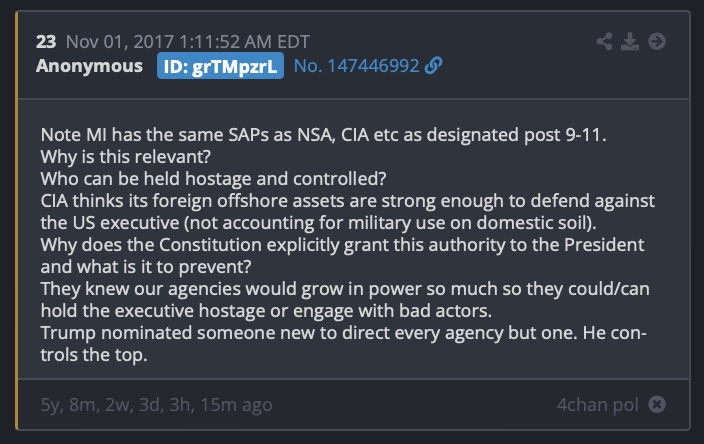
Task: Click 'Who can be held hostage and controlled?'
Action: (213, 179)
